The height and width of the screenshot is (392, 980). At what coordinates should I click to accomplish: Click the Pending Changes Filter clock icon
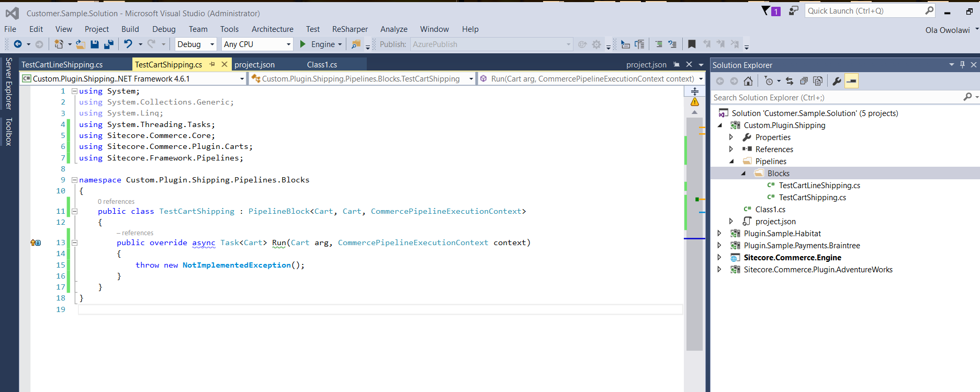click(768, 81)
